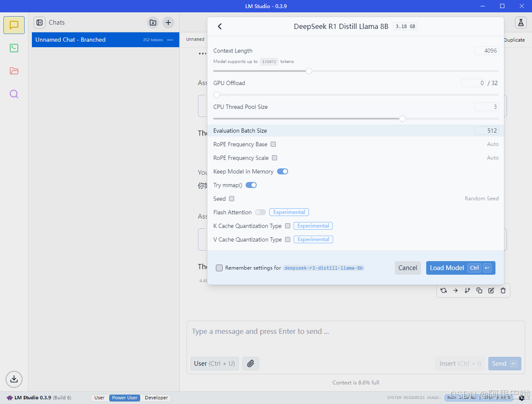Click the Context is 8.6% full text
Image resolution: width=532 pixels, height=404 pixels.
point(356,383)
